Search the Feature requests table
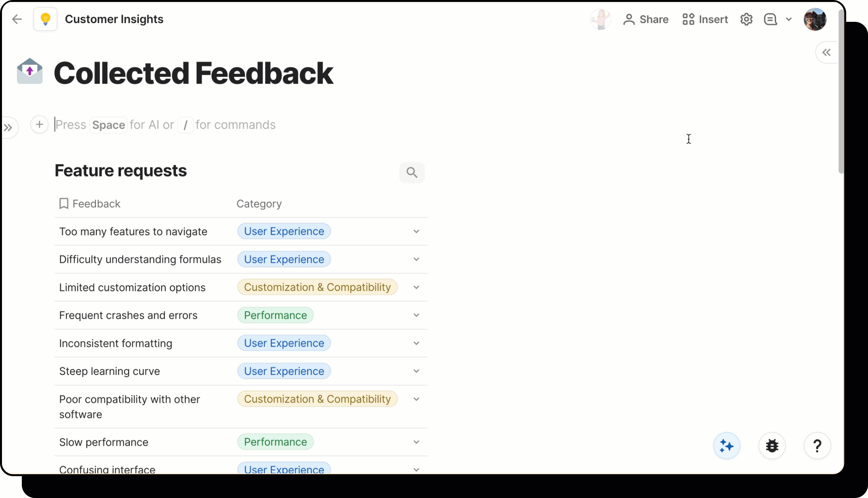This screenshot has width=868, height=498. click(412, 172)
